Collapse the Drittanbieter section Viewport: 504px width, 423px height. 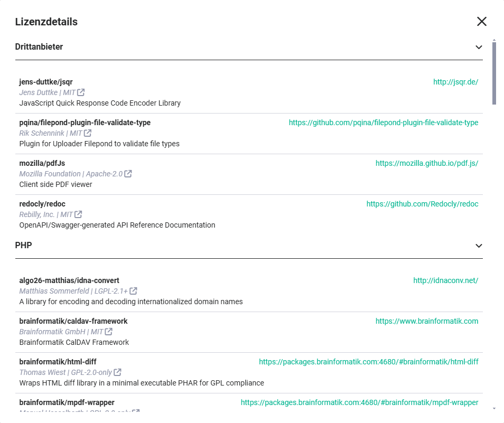(479, 47)
